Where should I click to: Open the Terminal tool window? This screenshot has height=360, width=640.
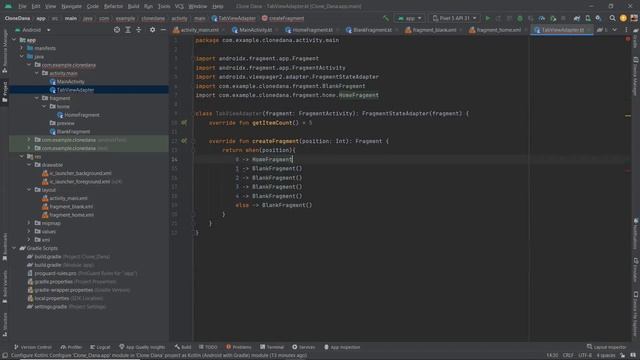click(271, 347)
